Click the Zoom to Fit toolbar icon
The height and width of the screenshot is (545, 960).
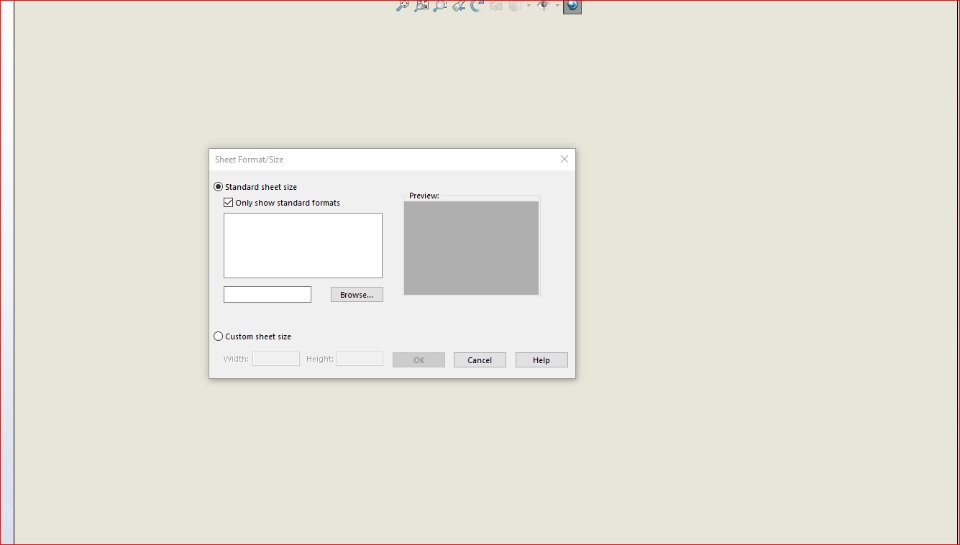coord(402,6)
